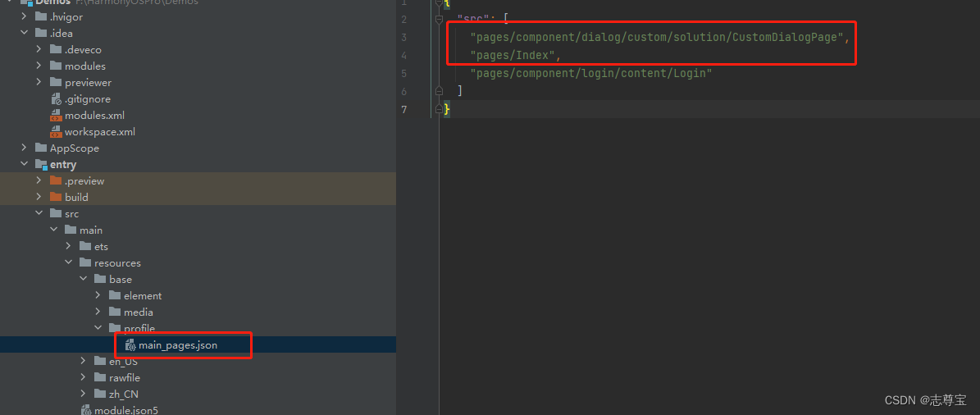
Task: Select .gitignore in project tree
Action: pyautogui.click(x=198, y=98)
